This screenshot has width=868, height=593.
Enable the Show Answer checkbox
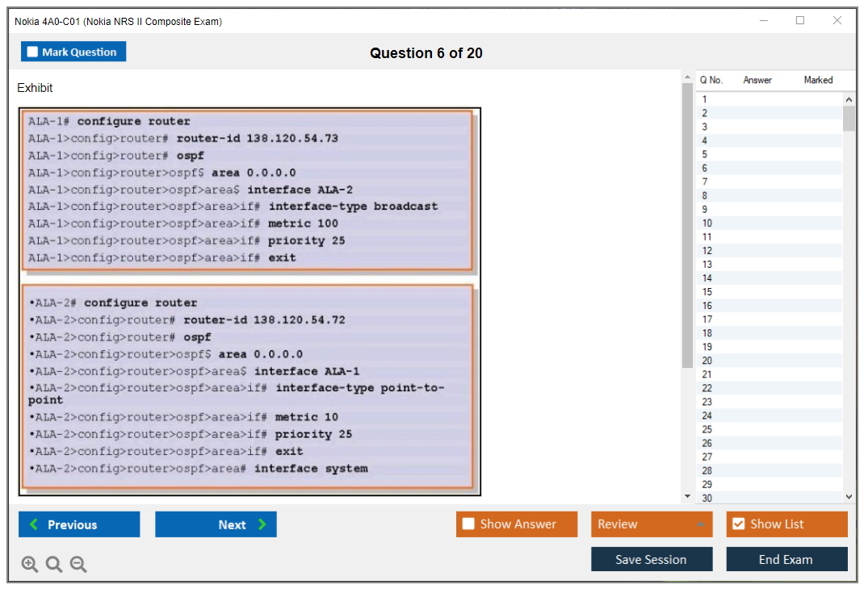coord(468,524)
